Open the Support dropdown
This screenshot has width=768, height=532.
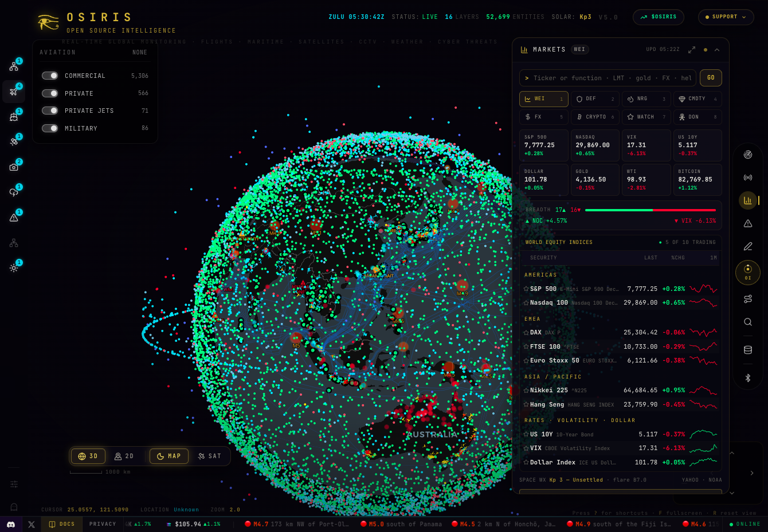point(726,17)
